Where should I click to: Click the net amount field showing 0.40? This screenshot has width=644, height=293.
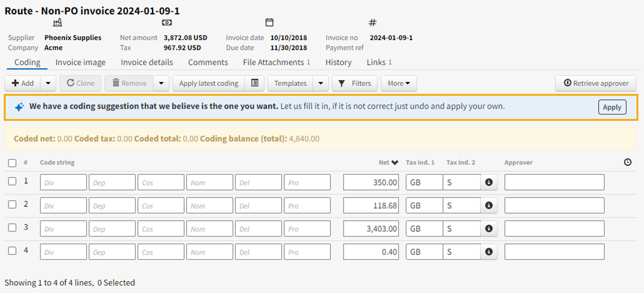coord(371,252)
